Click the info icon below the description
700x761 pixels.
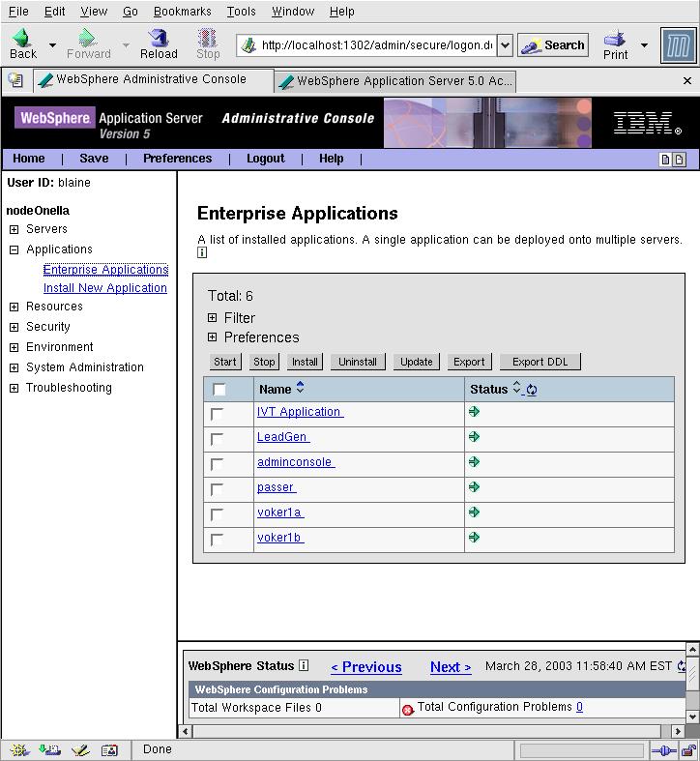[x=202, y=252]
